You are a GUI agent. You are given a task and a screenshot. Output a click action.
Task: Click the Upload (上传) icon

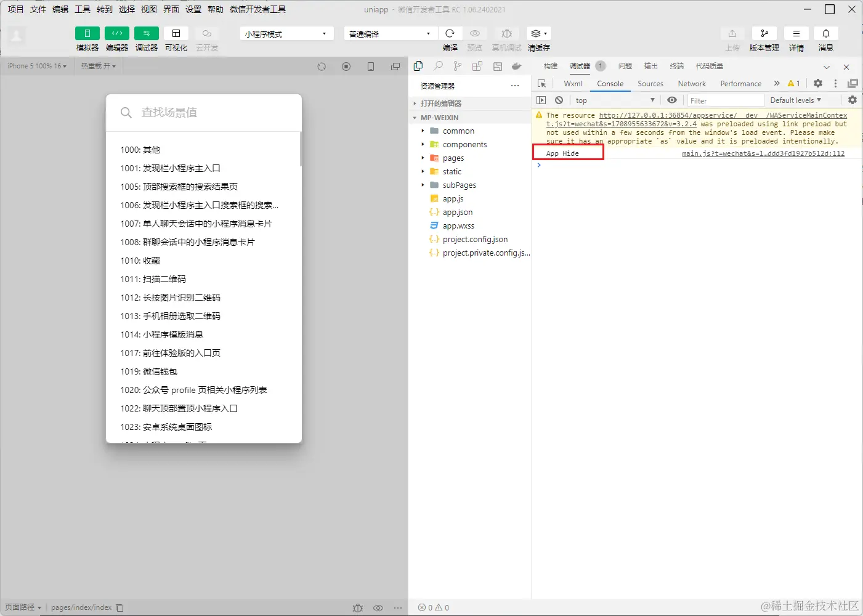pos(732,33)
